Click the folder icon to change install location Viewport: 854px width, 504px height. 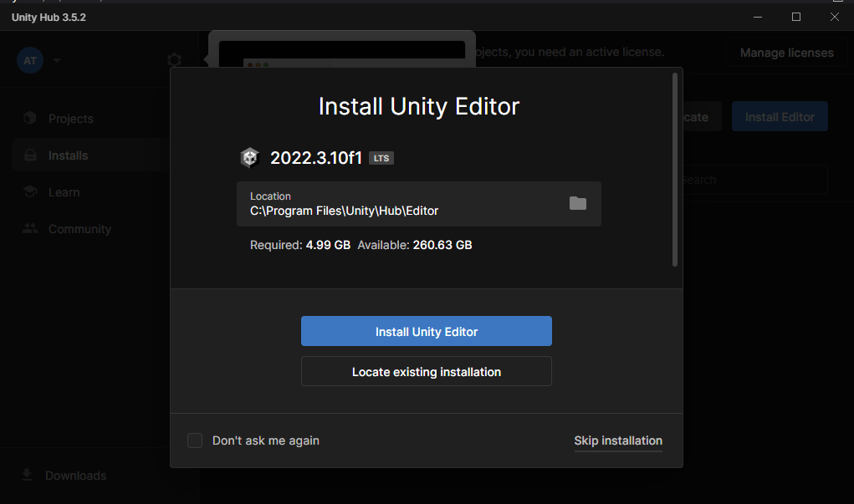pyautogui.click(x=577, y=204)
